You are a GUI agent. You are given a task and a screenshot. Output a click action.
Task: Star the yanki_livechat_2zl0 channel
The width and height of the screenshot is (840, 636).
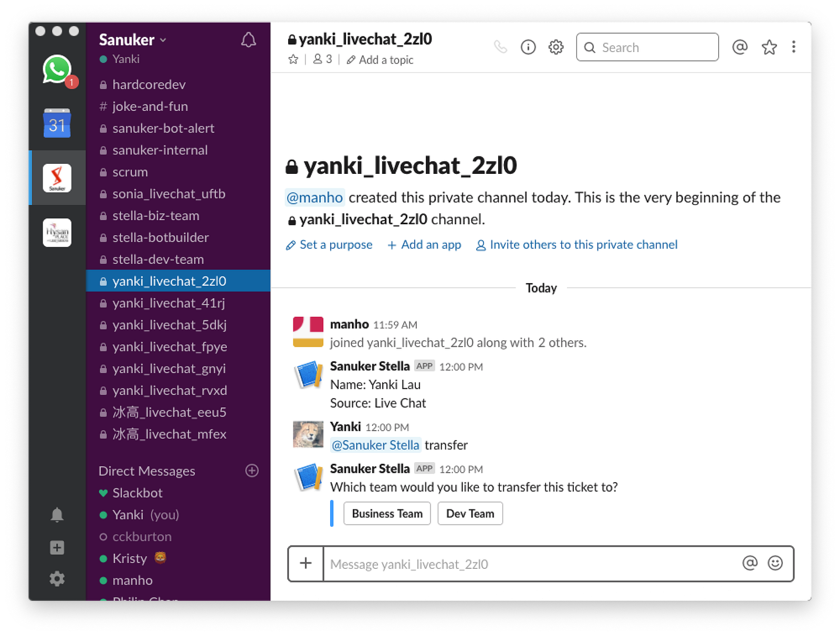[293, 59]
